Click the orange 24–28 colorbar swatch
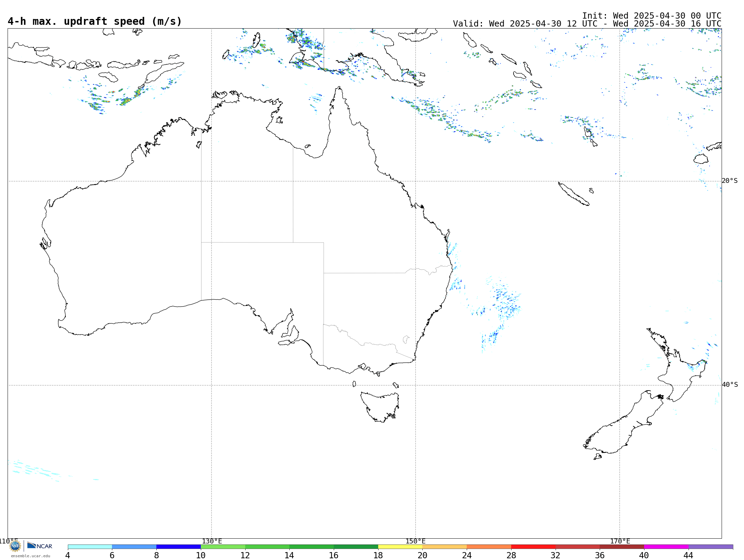This screenshot has height=560, width=744. [489, 547]
